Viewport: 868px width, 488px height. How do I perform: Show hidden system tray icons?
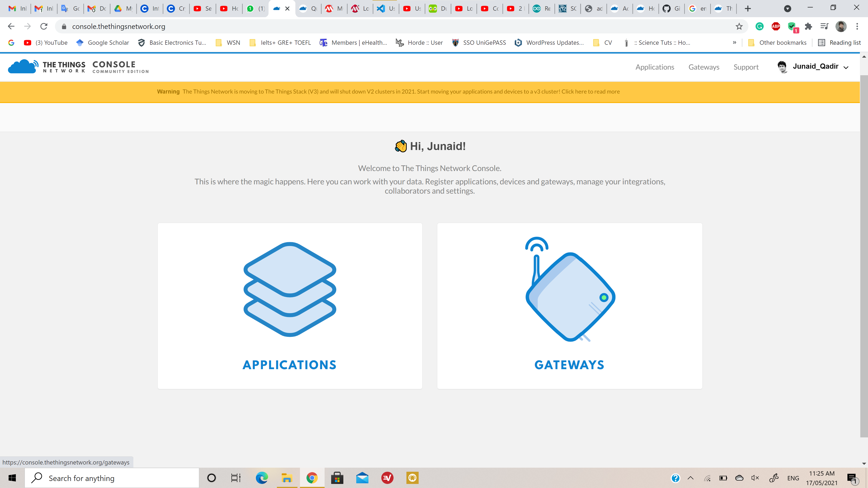pos(690,478)
